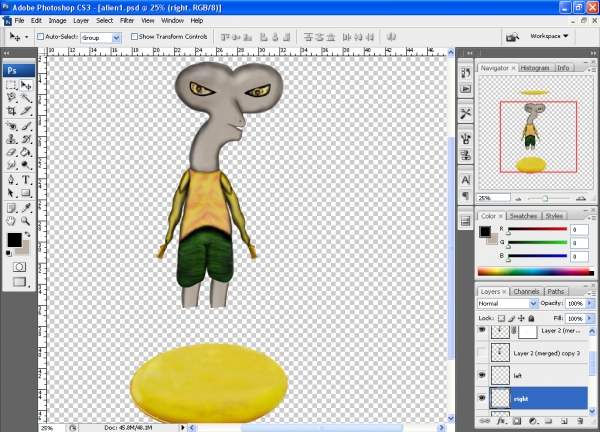Screen dimensions: 600x432
Task: Switch to the Histogram tab
Action: [x=535, y=68]
